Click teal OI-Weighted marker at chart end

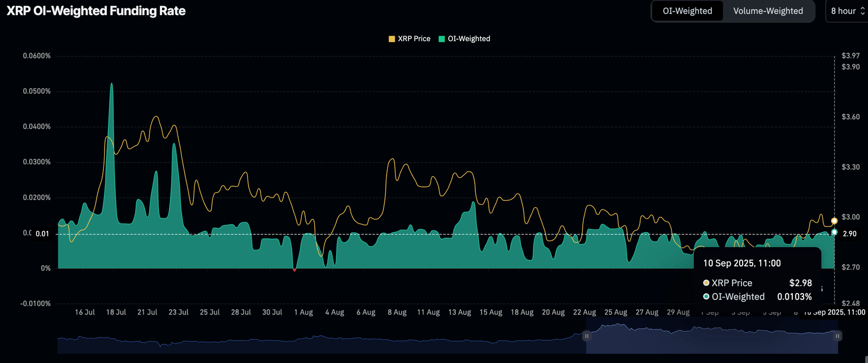834,232
